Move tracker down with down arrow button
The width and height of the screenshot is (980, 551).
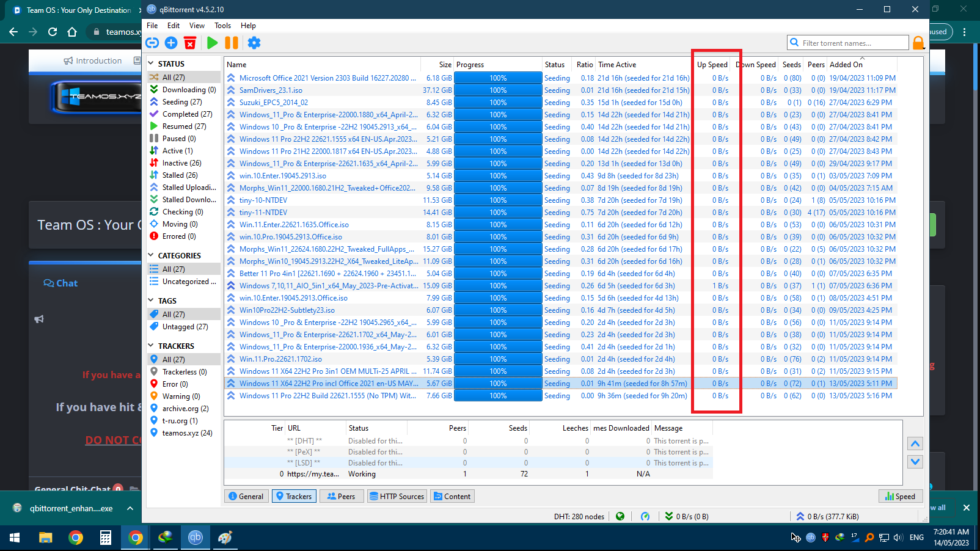pos(915,462)
